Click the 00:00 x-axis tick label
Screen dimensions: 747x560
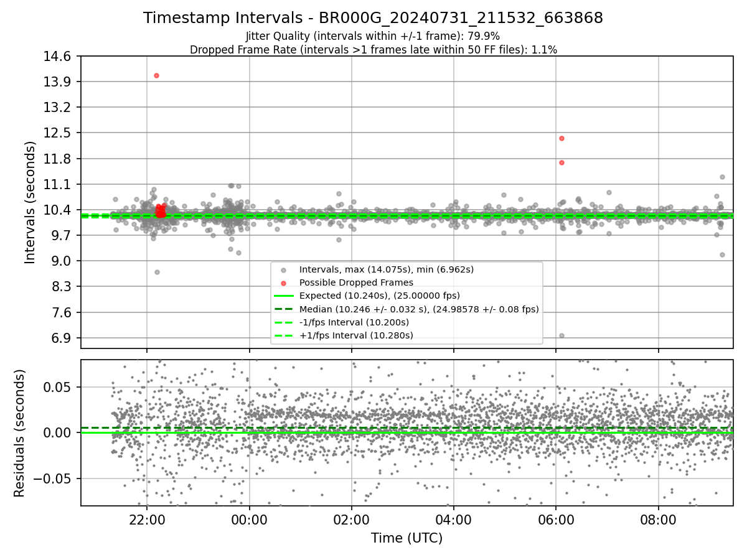click(x=250, y=519)
